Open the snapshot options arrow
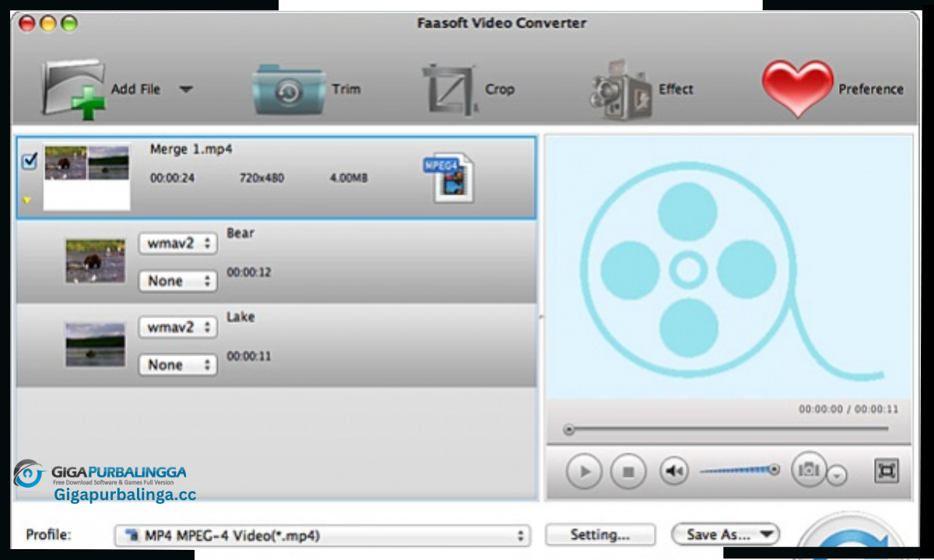The width and height of the screenshot is (934, 560). pyautogui.click(x=837, y=475)
